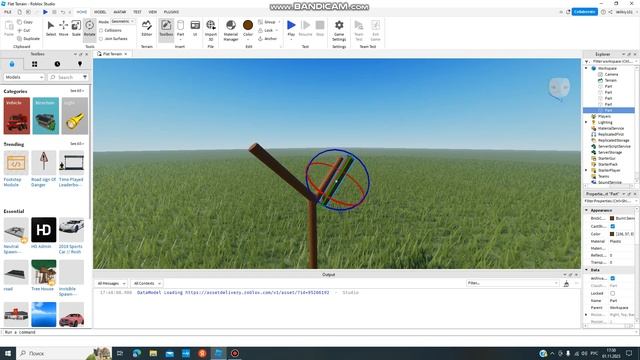Screen dimensions: 640x360
Task: Click the Color property swatch
Action: point(612,234)
